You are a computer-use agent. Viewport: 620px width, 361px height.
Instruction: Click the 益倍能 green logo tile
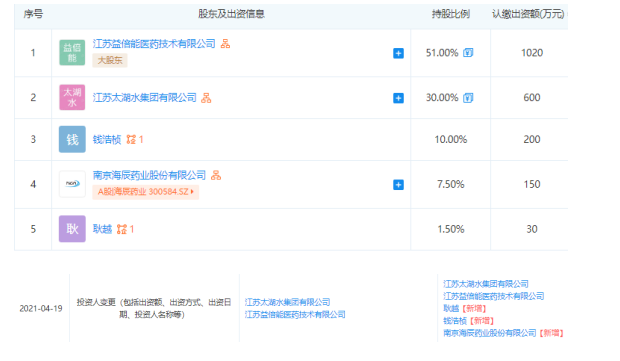72,53
